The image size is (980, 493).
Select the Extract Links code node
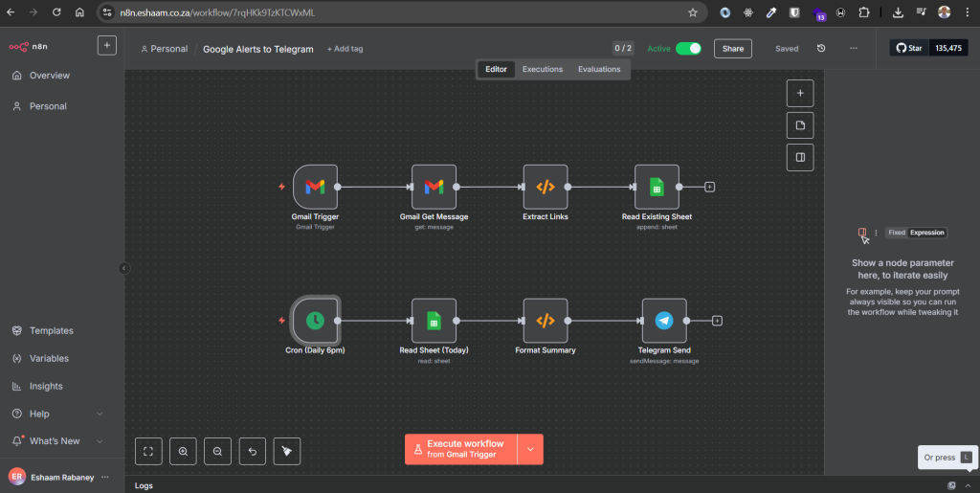click(x=545, y=187)
